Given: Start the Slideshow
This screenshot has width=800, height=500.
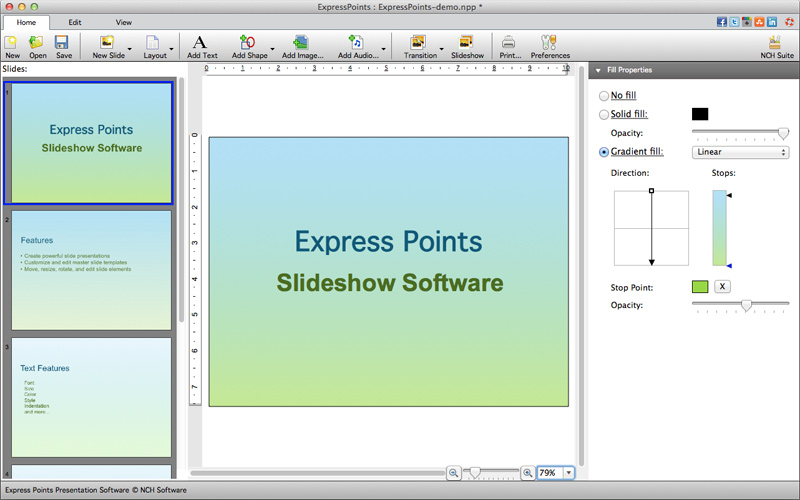Looking at the screenshot, I should pyautogui.click(x=467, y=46).
